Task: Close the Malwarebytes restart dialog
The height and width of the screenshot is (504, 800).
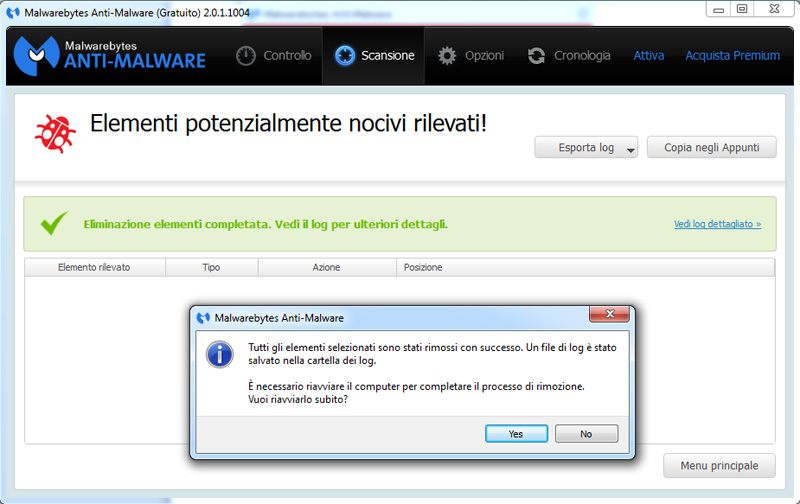Action: (x=609, y=314)
